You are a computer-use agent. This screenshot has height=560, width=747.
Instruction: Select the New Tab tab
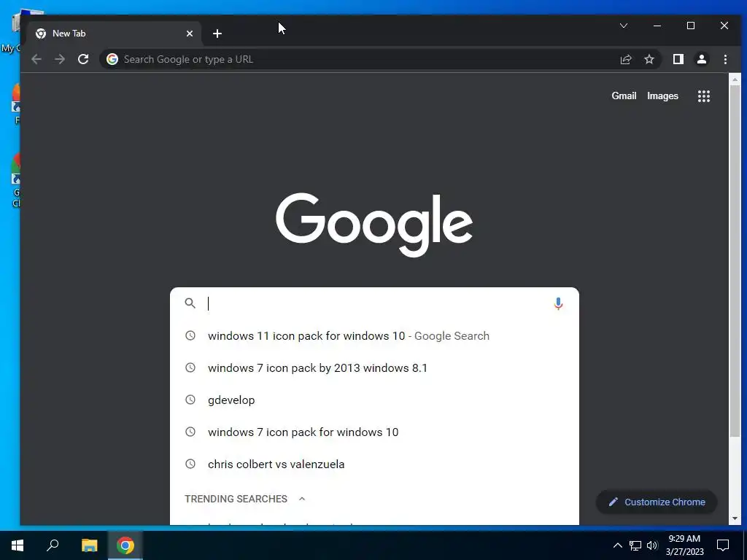tap(115, 34)
